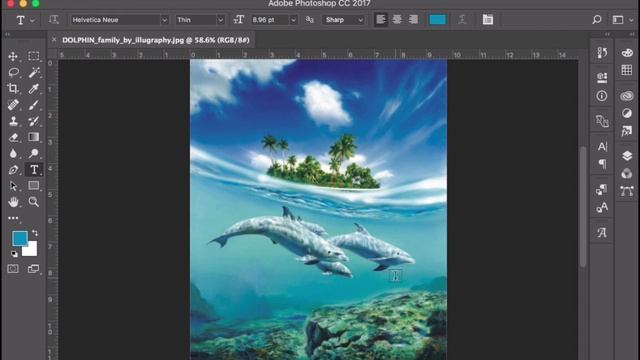The image size is (640, 360).
Task: Open the search icon in options bar
Action: point(597,20)
